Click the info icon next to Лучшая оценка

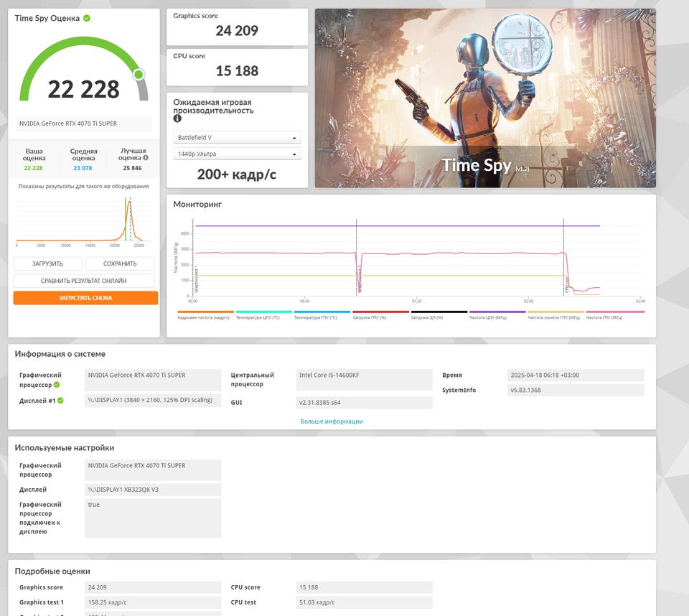point(146,157)
